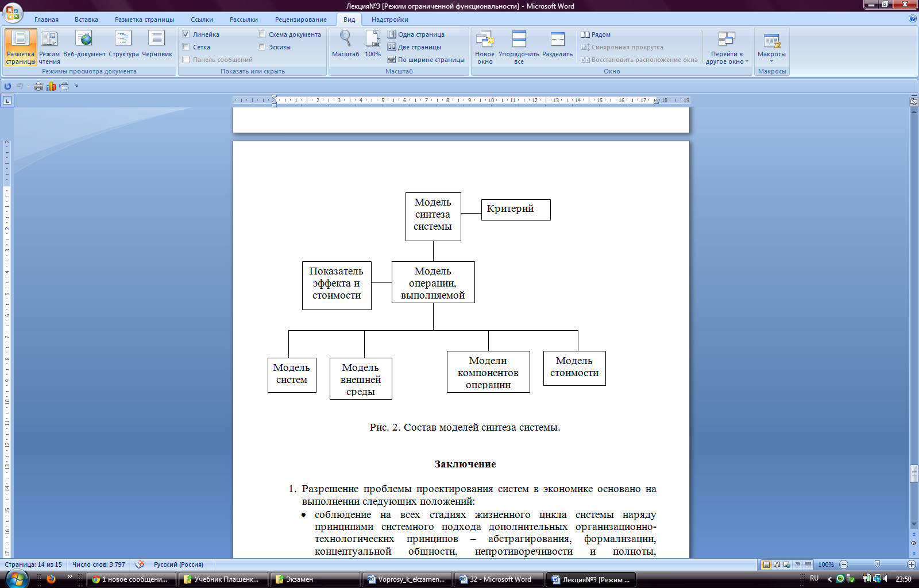Click the Критерий box in diagram

516,210
